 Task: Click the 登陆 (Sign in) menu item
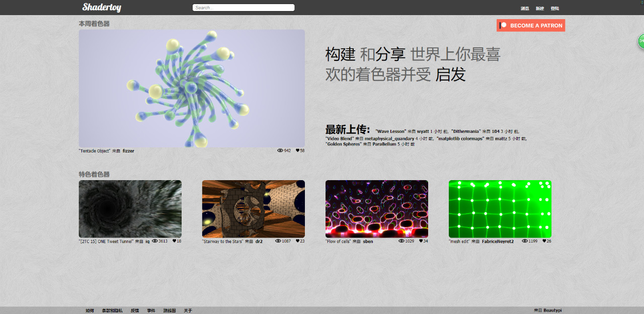coord(555,9)
